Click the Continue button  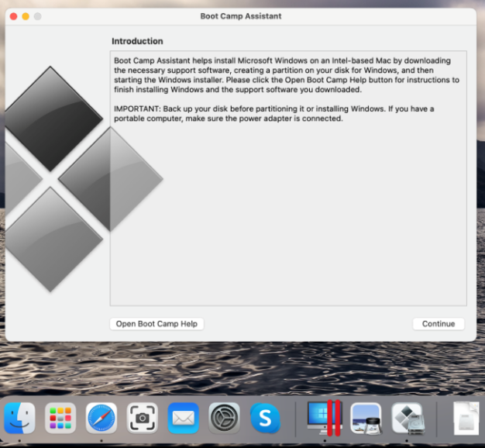(x=439, y=324)
